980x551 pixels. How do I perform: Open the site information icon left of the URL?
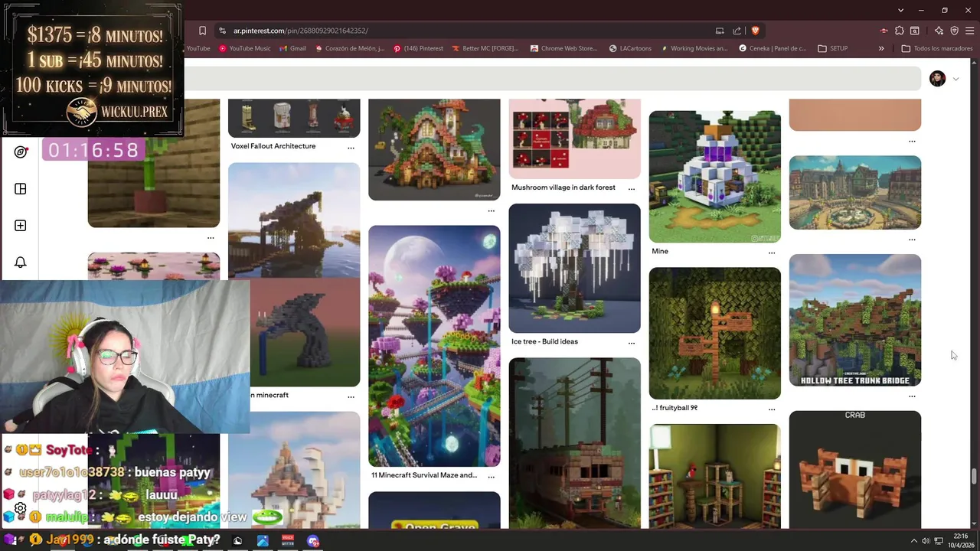(222, 31)
